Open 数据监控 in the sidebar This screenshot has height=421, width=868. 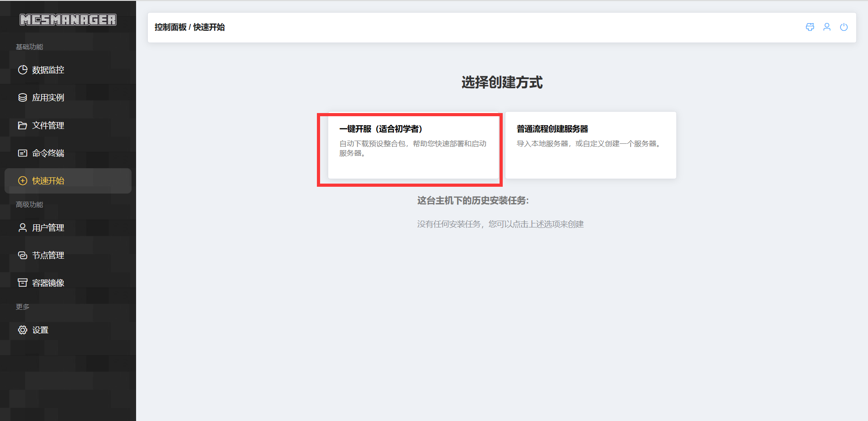tap(68, 70)
